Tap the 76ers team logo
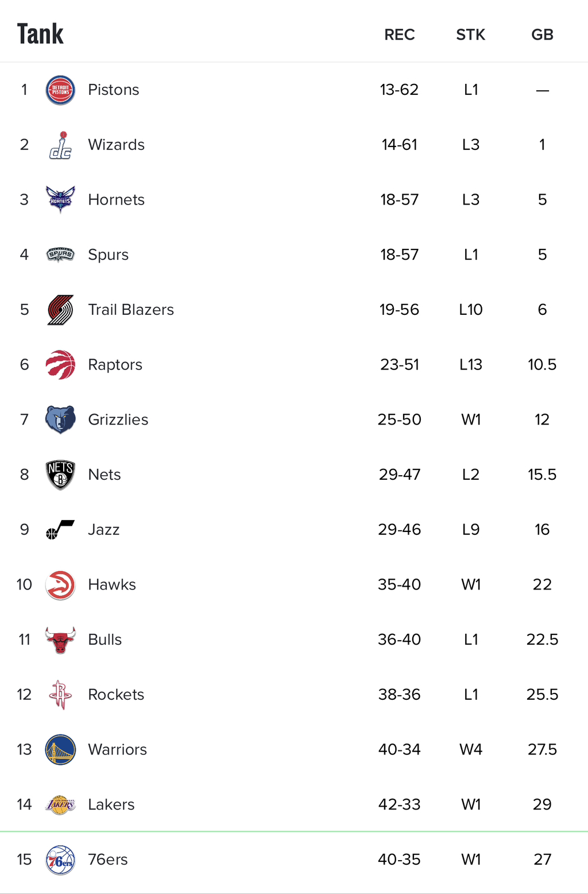 (60, 860)
